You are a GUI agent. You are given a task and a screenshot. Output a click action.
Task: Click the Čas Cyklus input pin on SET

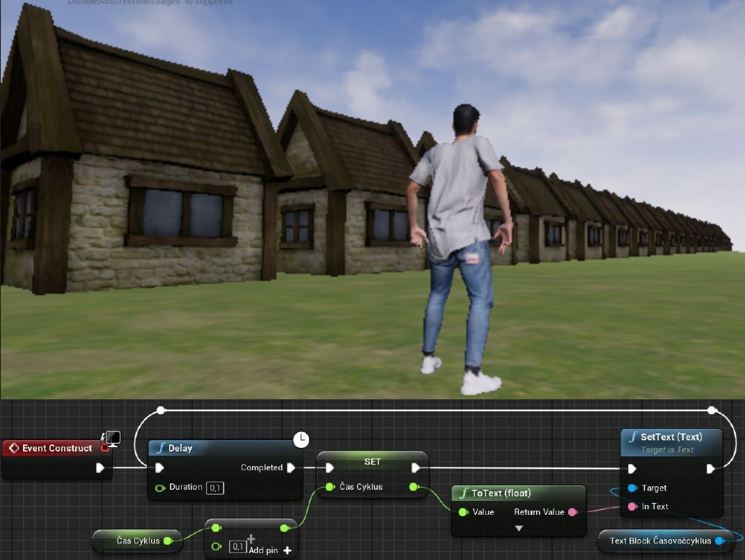pyautogui.click(x=330, y=487)
